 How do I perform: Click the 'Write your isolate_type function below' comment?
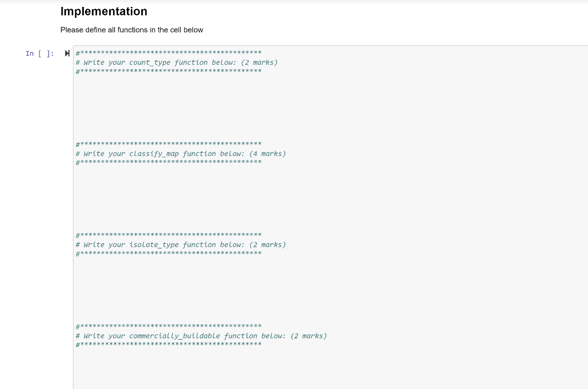(x=180, y=244)
